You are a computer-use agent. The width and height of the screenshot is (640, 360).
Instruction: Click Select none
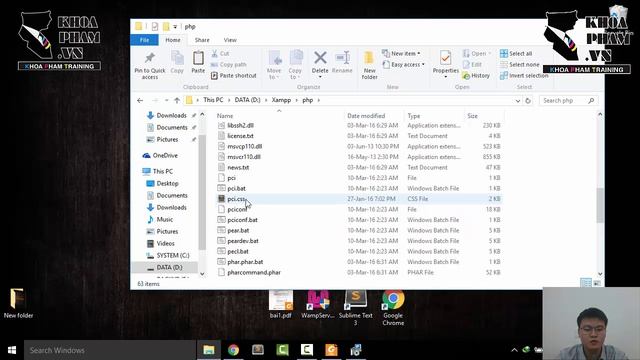point(520,64)
